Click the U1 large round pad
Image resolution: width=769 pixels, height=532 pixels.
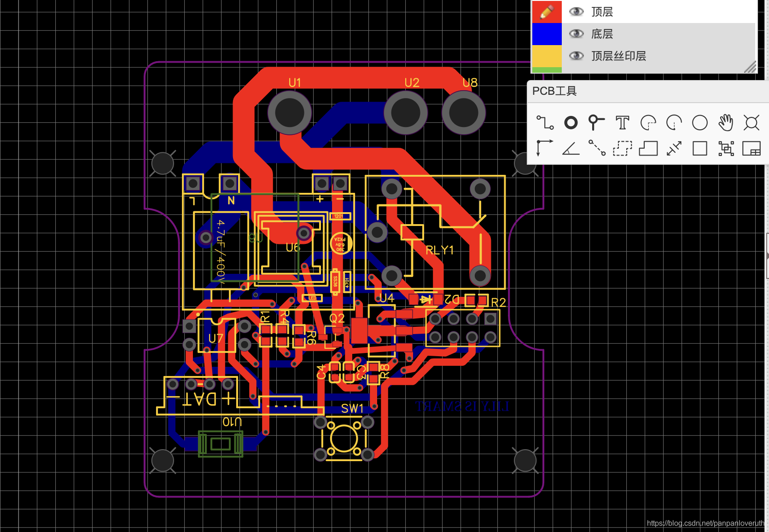[290, 113]
